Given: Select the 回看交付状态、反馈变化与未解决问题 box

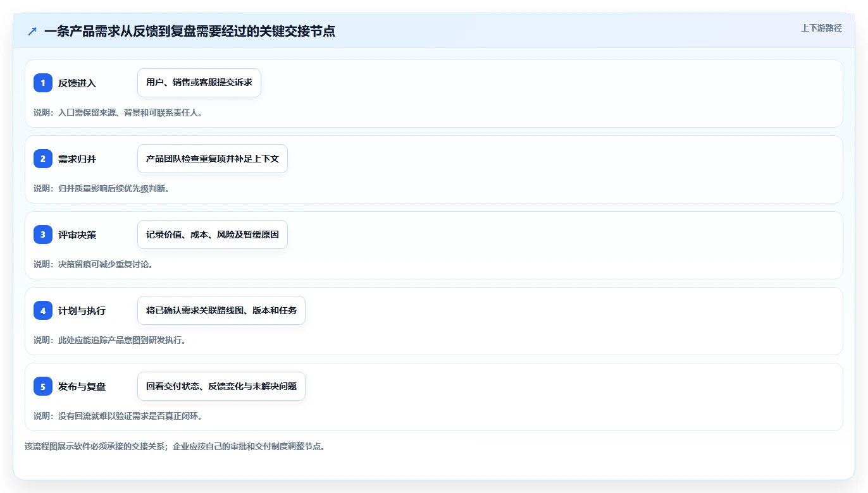Looking at the screenshot, I should 221,386.
